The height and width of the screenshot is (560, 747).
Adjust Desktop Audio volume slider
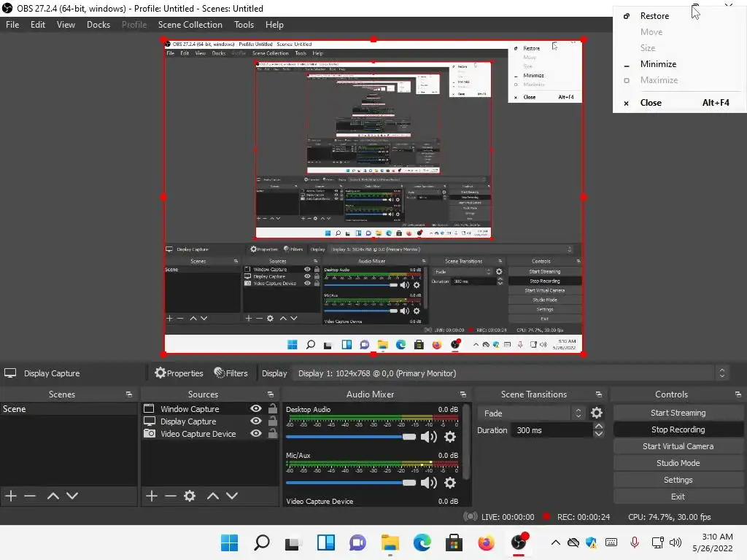coord(351,437)
